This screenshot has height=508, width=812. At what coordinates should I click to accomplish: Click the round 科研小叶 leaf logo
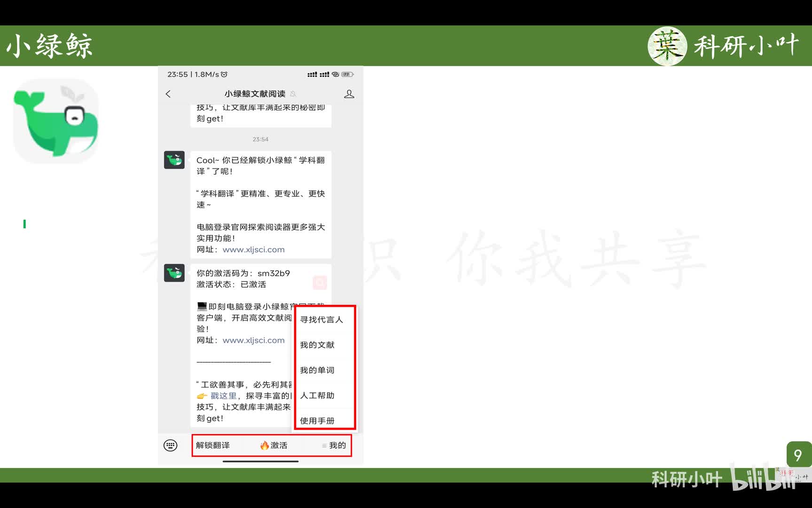point(667,46)
